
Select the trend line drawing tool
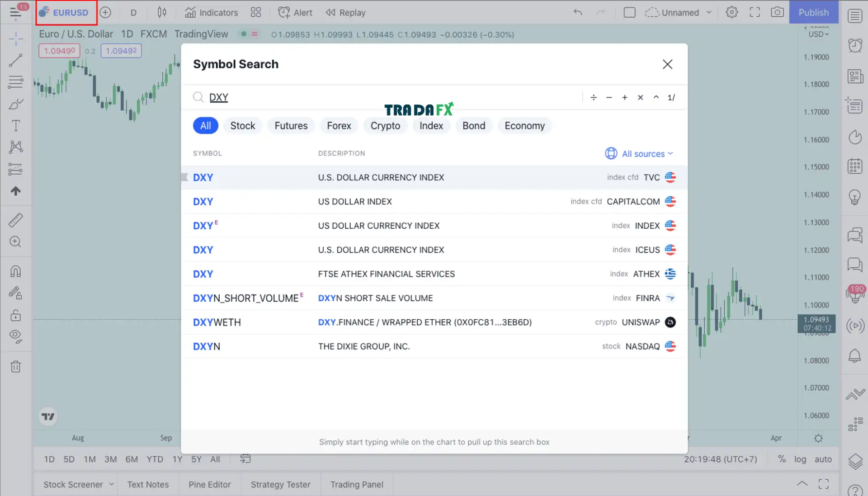16,60
